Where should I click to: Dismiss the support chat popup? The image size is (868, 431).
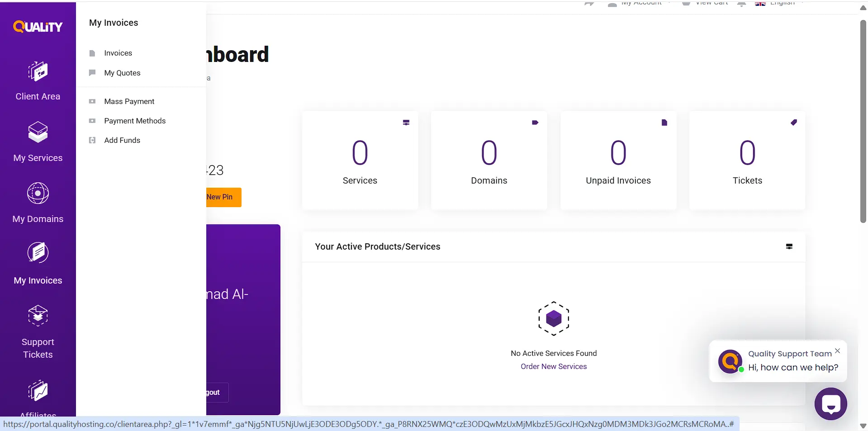point(838,350)
